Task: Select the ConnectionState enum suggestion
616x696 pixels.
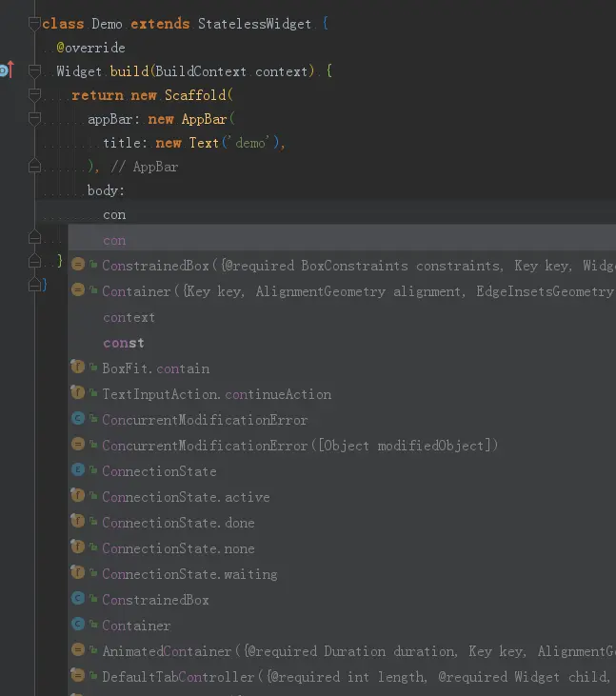Action: 342,471
